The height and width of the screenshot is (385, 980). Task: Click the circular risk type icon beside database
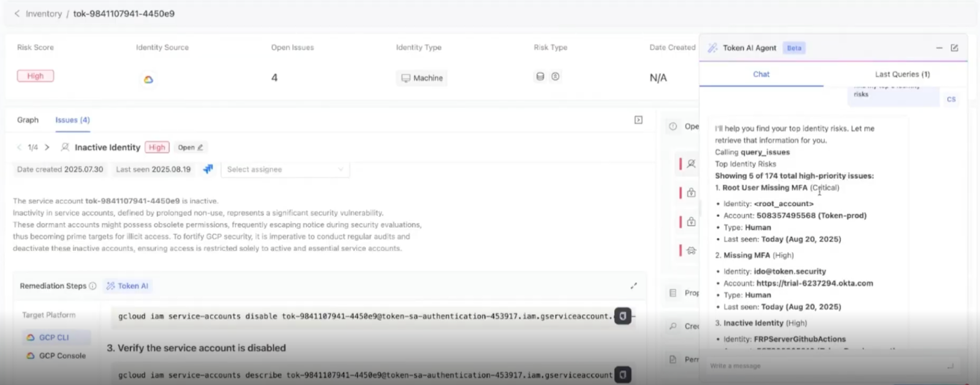click(556, 77)
